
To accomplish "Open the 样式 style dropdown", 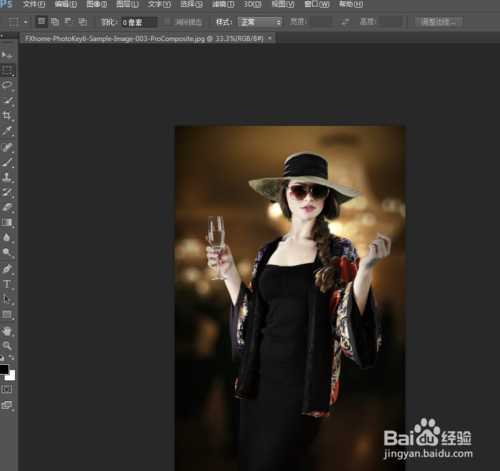I will click(x=260, y=22).
